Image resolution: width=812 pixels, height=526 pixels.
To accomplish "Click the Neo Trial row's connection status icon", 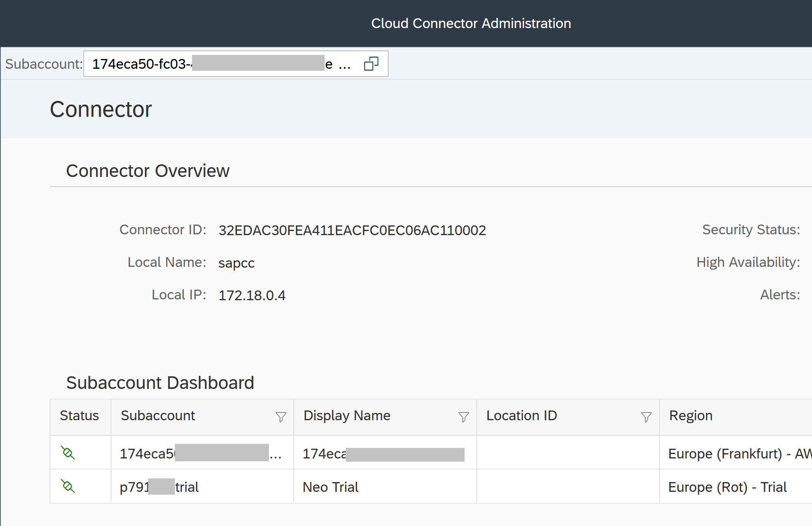I will pos(68,486).
